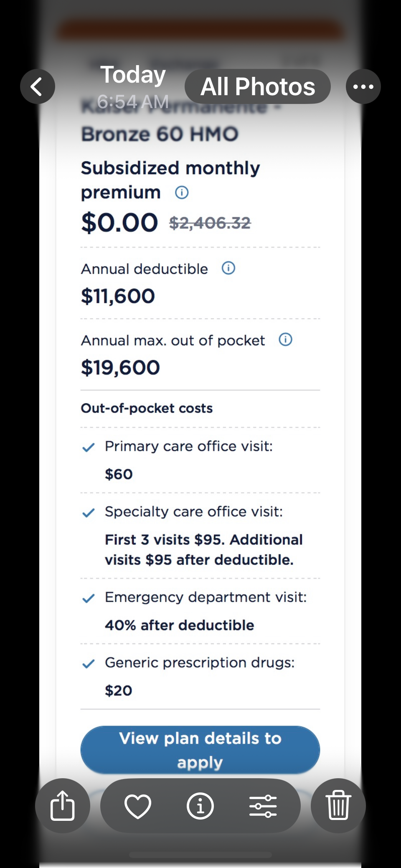The width and height of the screenshot is (401, 868).
Task: Select the Specialty care office visit checkmark
Action: pyautogui.click(x=89, y=513)
